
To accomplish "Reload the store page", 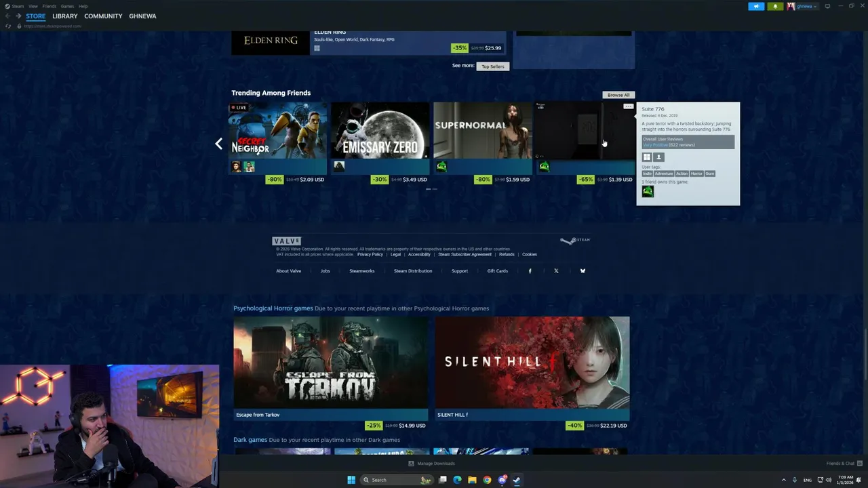I will (x=8, y=26).
